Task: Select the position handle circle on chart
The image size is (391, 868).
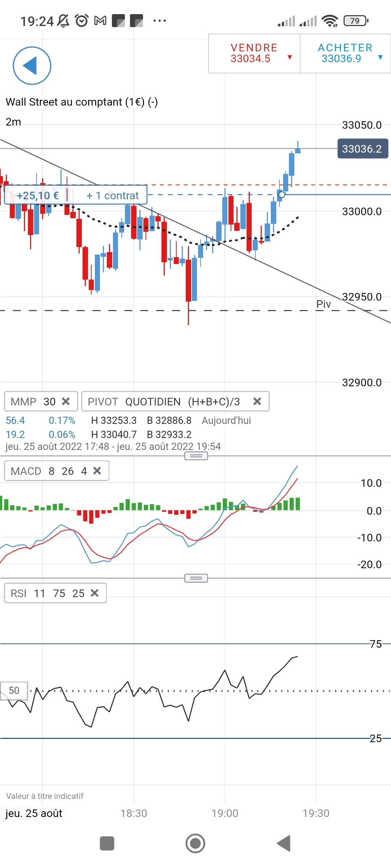Action: (281, 195)
